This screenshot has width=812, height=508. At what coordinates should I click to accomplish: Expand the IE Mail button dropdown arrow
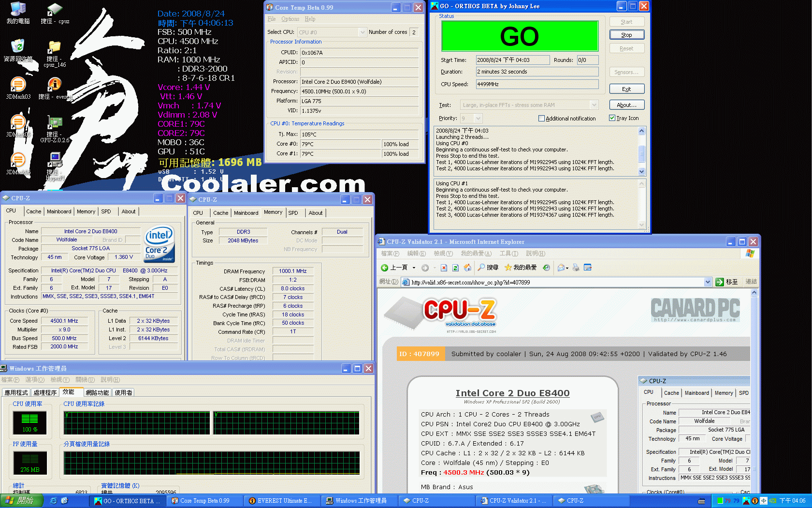567,268
